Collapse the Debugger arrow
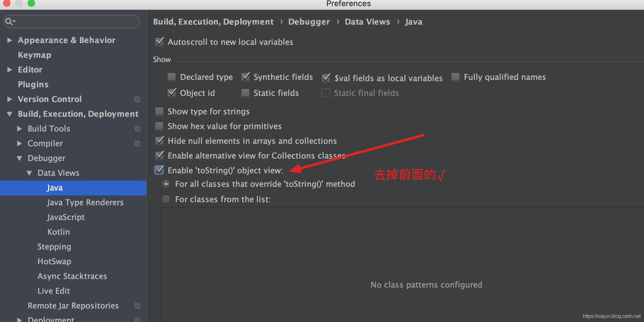 pyautogui.click(x=19, y=158)
